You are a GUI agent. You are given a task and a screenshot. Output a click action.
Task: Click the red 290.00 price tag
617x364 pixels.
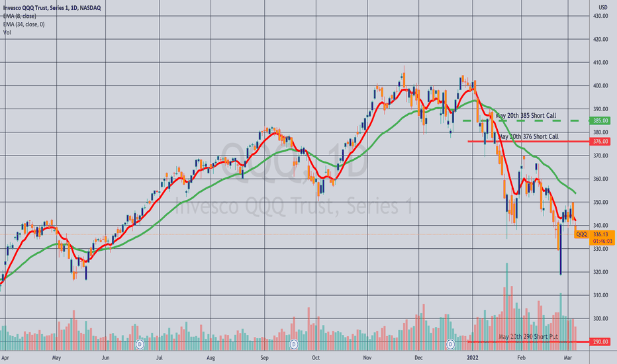click(600, 341)
